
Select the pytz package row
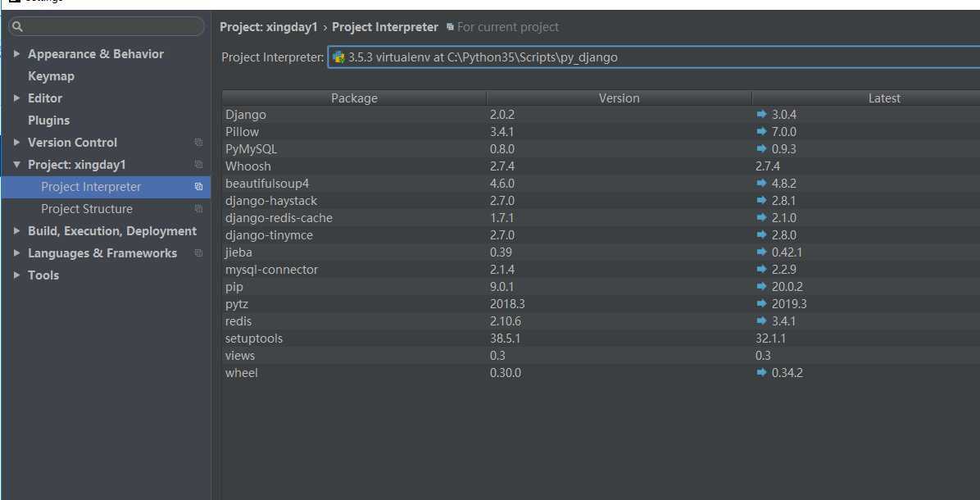point(601,304)
